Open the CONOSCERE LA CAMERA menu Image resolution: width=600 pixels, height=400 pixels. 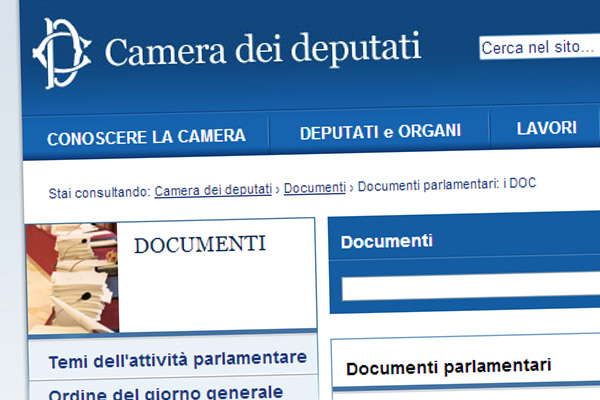tap(146, 136)
